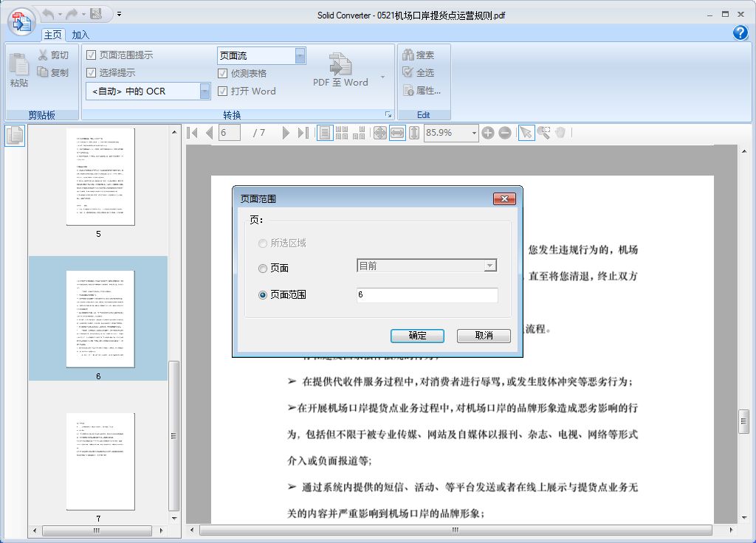Click the page thumbnails panel icon

(x=15, y=136)
